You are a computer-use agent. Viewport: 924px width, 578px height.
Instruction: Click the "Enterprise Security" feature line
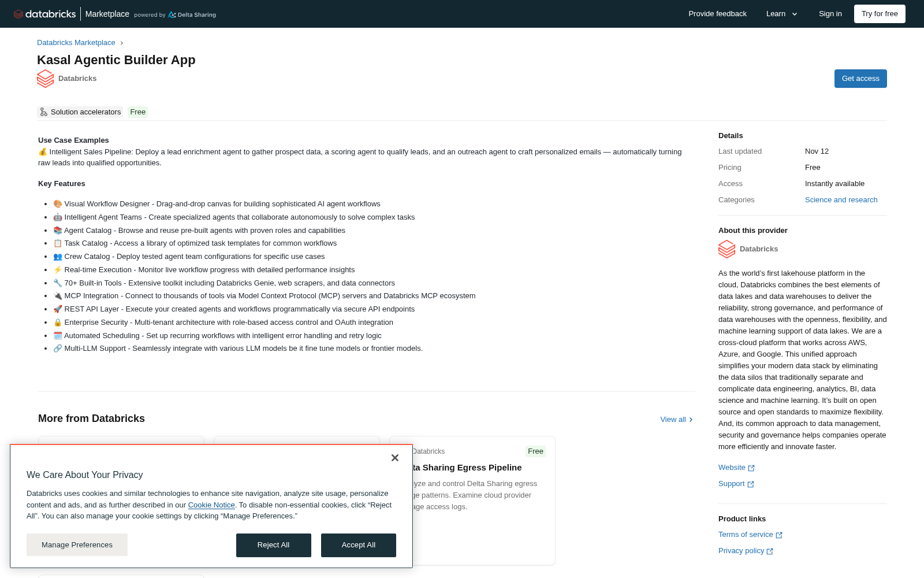[223, 323]
